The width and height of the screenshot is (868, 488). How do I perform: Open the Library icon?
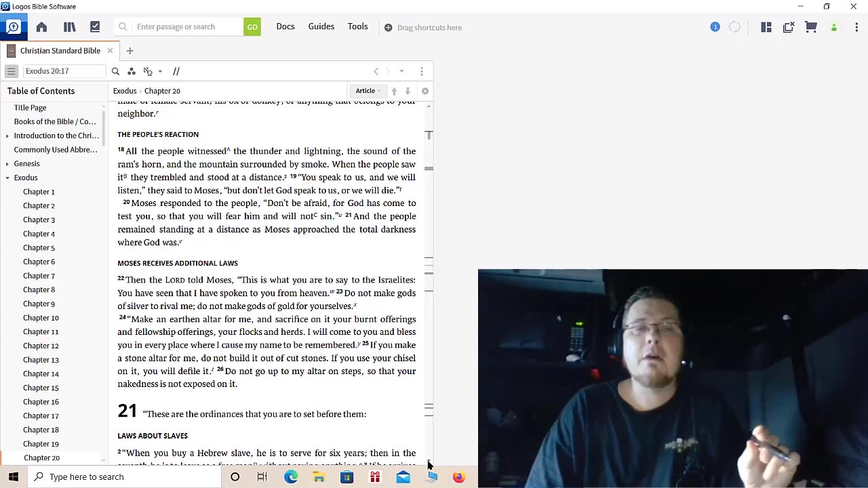point(69,27)
